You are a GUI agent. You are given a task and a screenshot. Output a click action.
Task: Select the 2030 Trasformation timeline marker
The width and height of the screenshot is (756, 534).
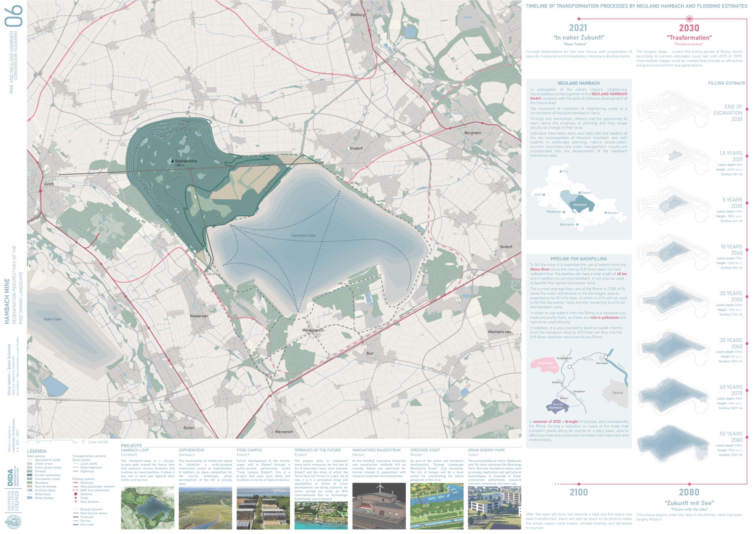(x=689, y=19)
